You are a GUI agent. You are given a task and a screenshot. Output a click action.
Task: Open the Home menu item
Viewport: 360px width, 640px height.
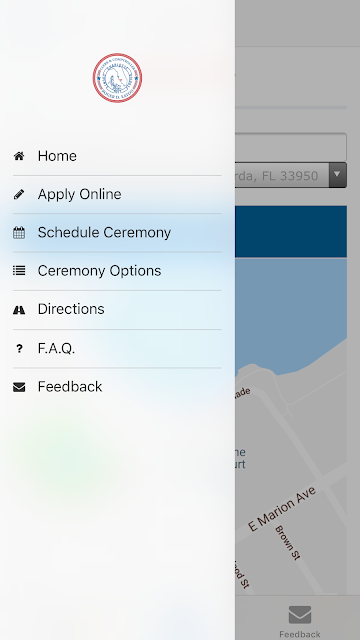click(x=117, y=156)
